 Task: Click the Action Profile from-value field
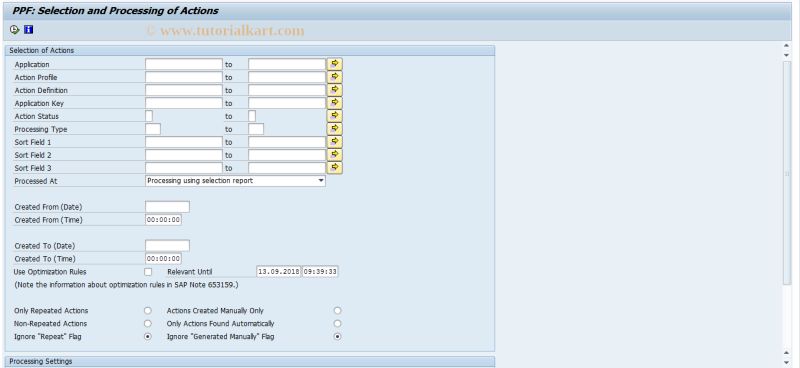(184, 77)
